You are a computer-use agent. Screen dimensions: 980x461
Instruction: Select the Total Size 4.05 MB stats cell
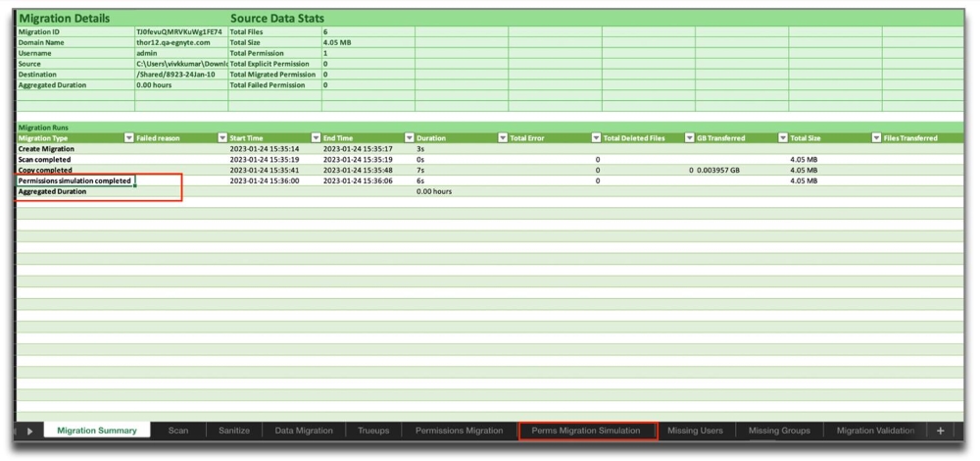(x=368, y=42)
